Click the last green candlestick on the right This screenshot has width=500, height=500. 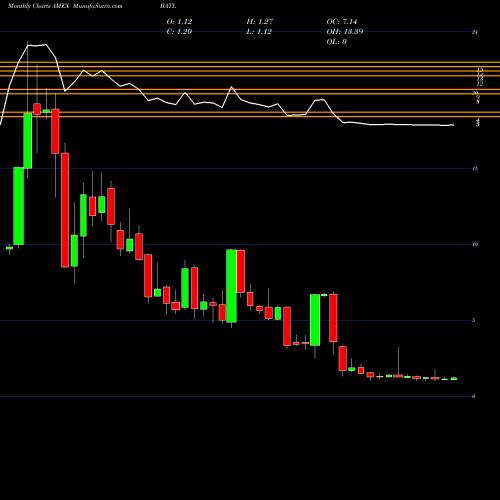pyautogui.click(x=454, y=379)
